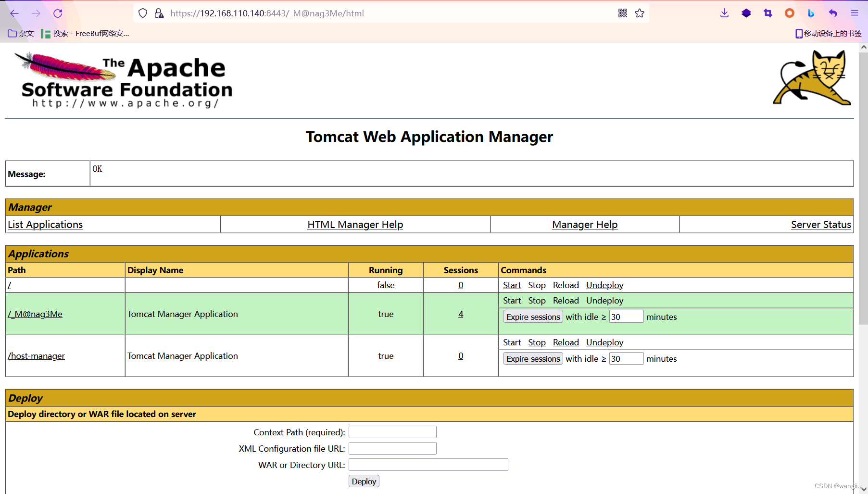View Server Status
The height and width of the screenshot is (494, 868).
click(821, 225)
